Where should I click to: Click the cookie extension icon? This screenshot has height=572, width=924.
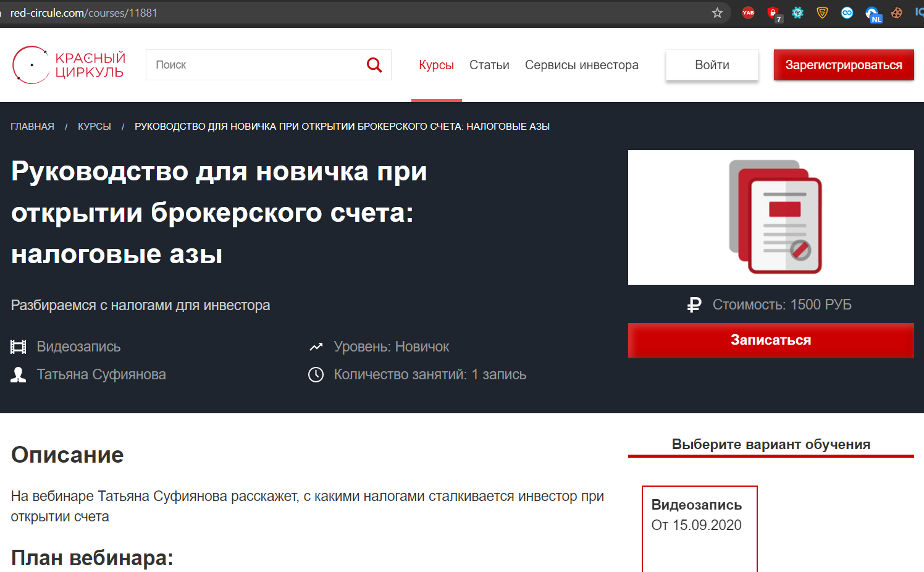(x=897, y=12)
